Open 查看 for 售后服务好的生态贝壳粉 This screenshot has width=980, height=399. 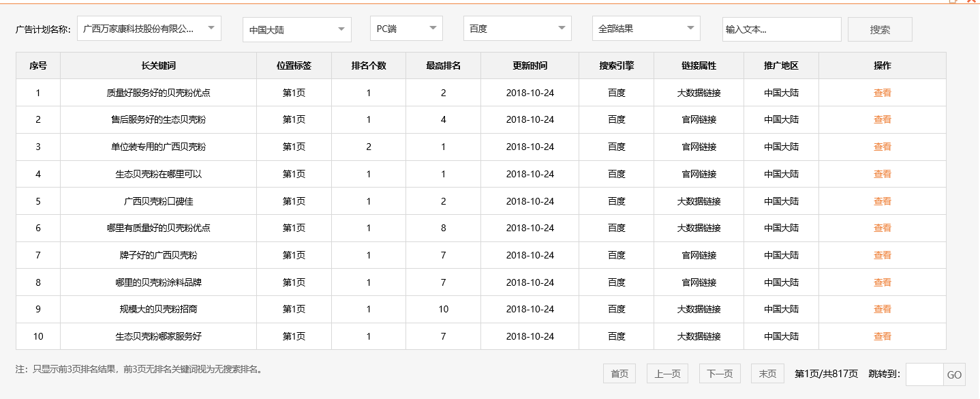click(881, 119)
